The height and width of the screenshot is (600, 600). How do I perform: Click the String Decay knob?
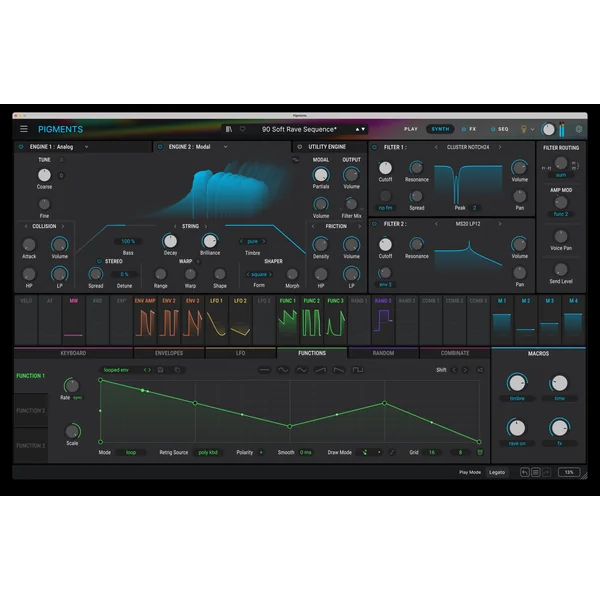pyautogui.click(x=170, y=241)
